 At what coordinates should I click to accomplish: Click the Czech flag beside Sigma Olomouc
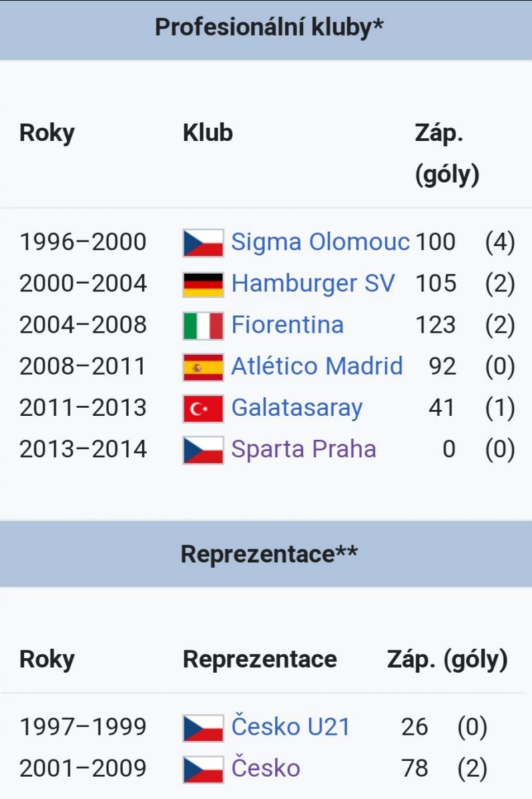(x=203, y=243)
